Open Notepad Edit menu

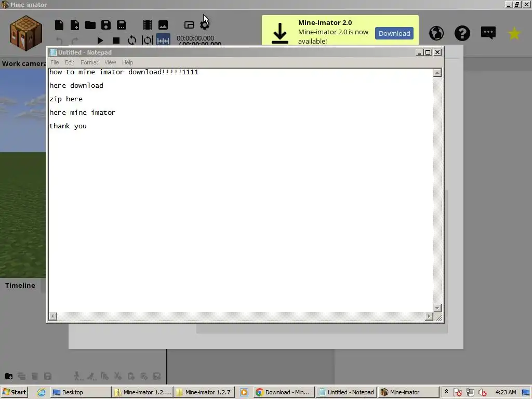coord(70,62)
